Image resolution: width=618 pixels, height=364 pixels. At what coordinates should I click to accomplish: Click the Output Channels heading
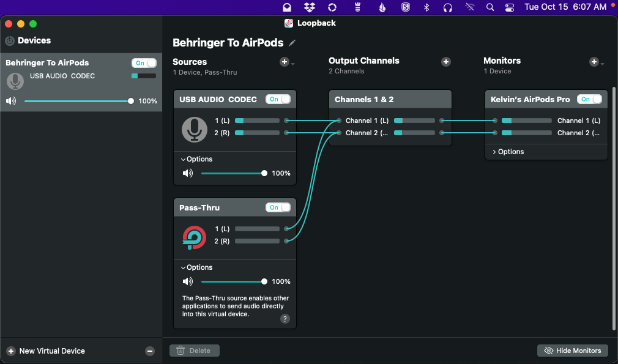[364, 61]
